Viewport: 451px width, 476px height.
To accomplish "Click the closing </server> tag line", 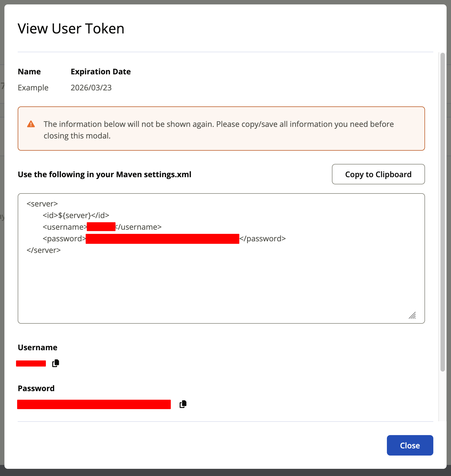I will click(x=44, y=250).
